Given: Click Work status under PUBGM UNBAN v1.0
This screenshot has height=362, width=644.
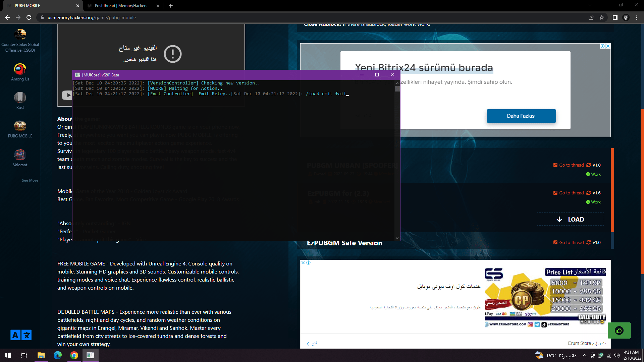Looking at the screenshot, I should pyautogui.click(x=593, y=174).
